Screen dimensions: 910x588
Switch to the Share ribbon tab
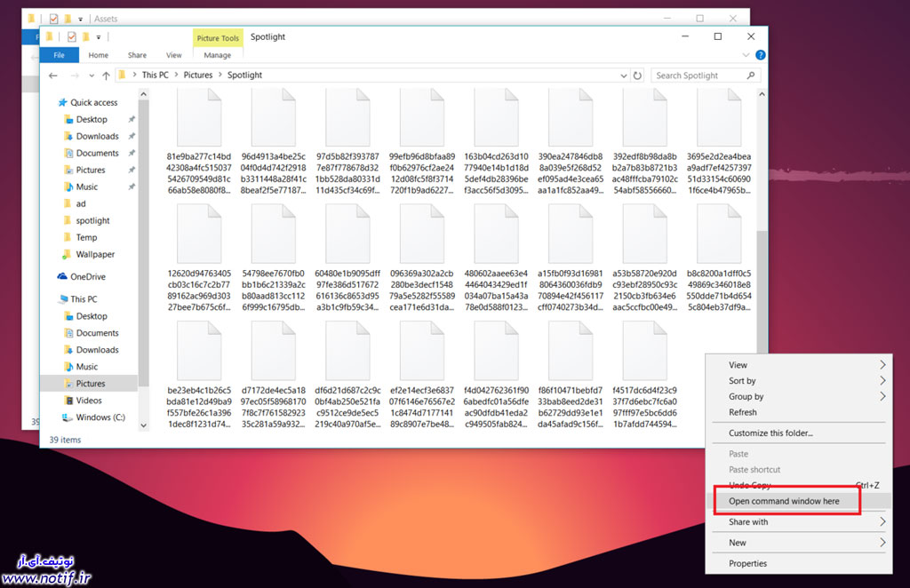click(x=137, y=55)
